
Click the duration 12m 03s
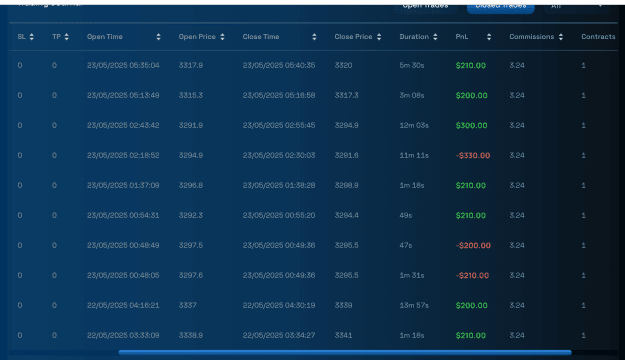click(x=414, y=125)
